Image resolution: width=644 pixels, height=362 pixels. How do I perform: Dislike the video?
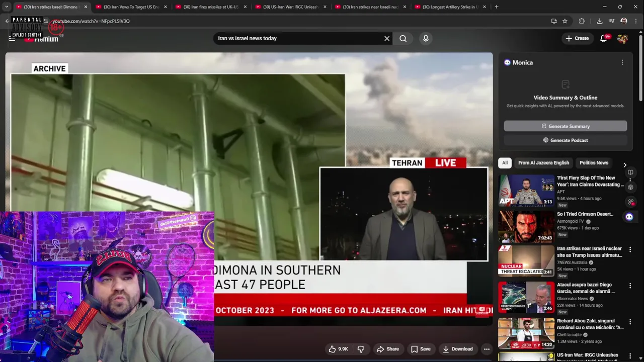click(x=361, y=349)
